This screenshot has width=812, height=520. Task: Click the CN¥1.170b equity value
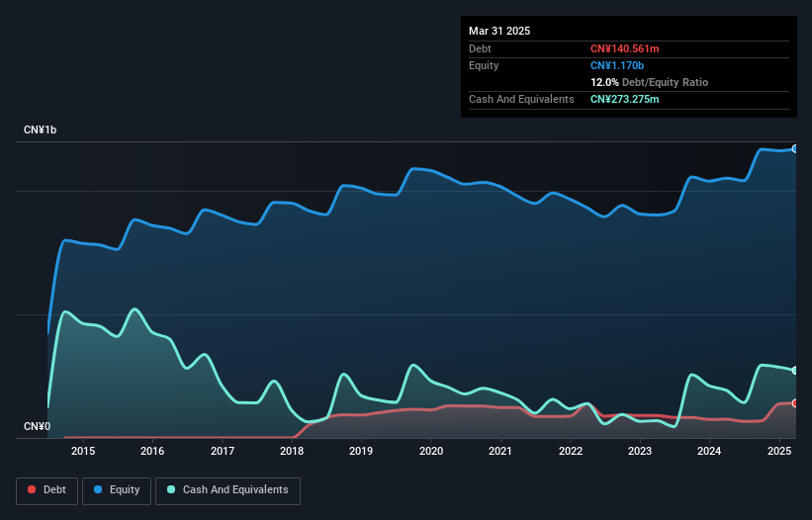coord(617,65)
